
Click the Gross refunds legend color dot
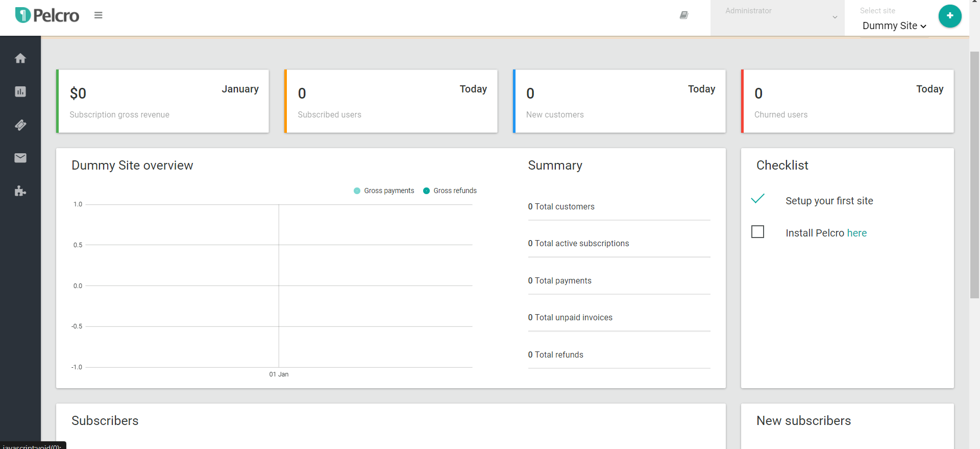[x=426, y=191]
